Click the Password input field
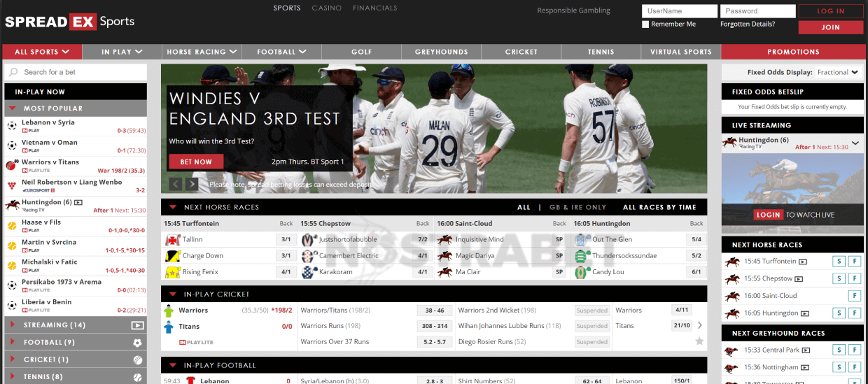 coord(758,11)
